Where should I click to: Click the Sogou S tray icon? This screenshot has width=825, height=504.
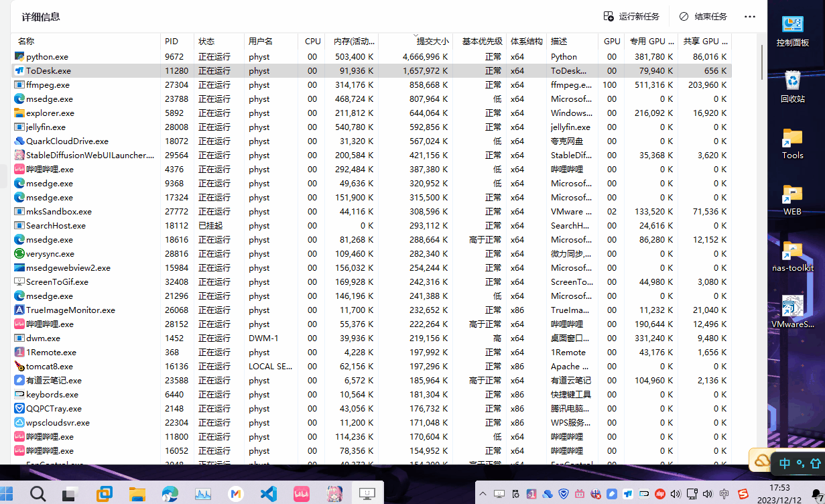coord(744,495)
